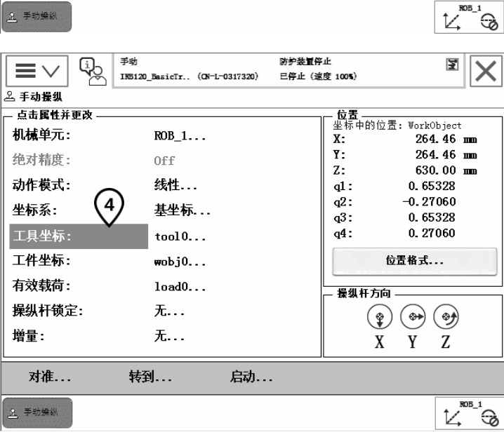The image size is (504, 432).
Task: Open wobj0... work object selection
Action: tap(180, 262)
